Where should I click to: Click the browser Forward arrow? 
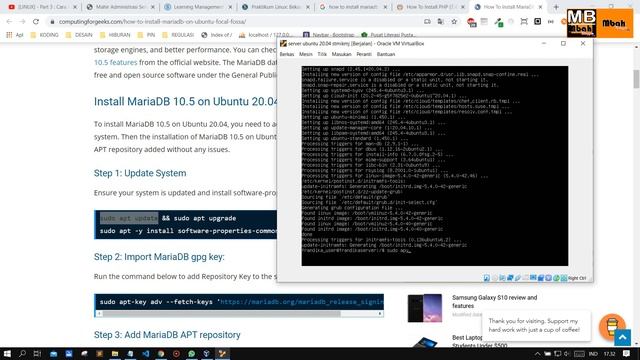pyautogui.click(x=22, y=22)
